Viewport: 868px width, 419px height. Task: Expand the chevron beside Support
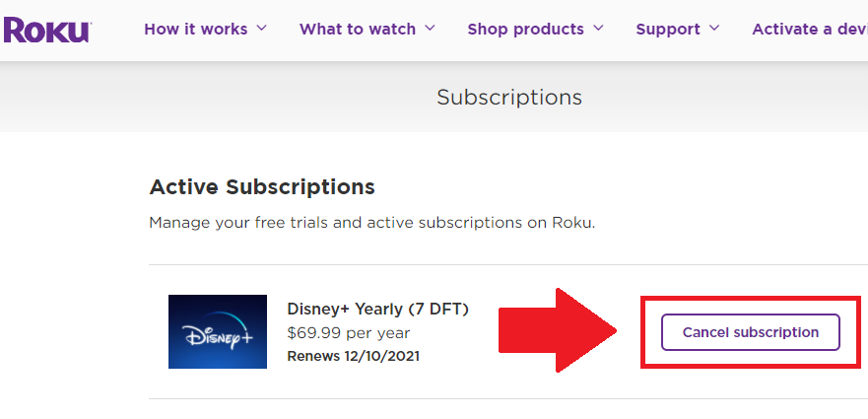tap(714, 28)
